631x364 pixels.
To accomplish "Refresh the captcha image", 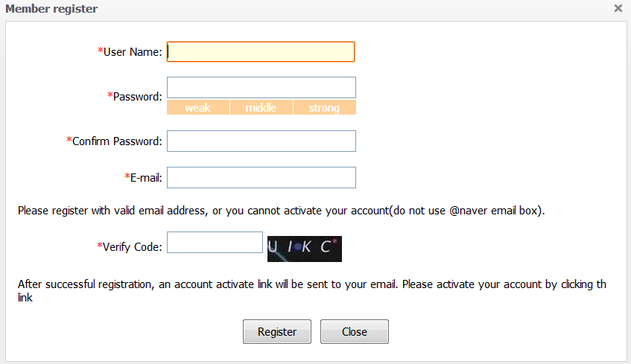I will click(304, 249).
